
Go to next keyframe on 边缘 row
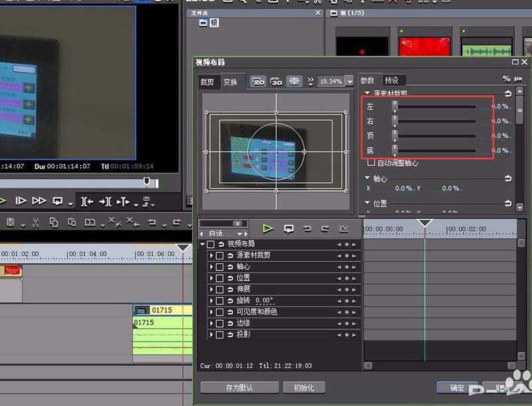click(x=354, y=324)
